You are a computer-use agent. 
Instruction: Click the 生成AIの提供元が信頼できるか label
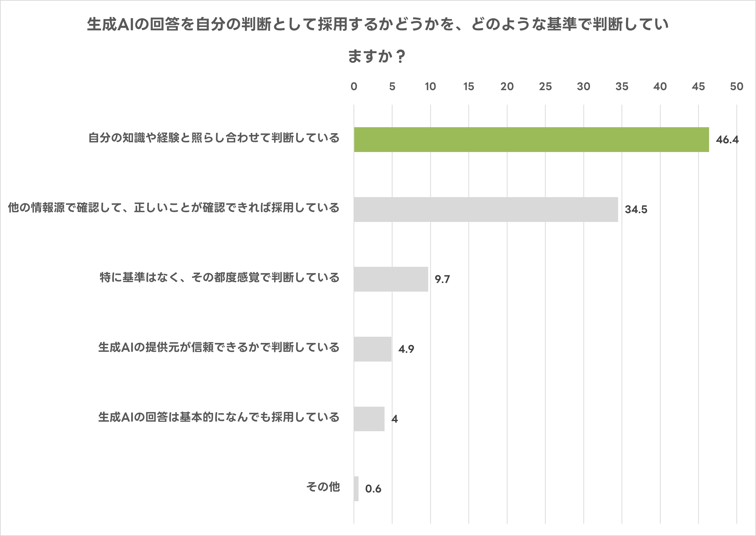[x=219, y=347]
